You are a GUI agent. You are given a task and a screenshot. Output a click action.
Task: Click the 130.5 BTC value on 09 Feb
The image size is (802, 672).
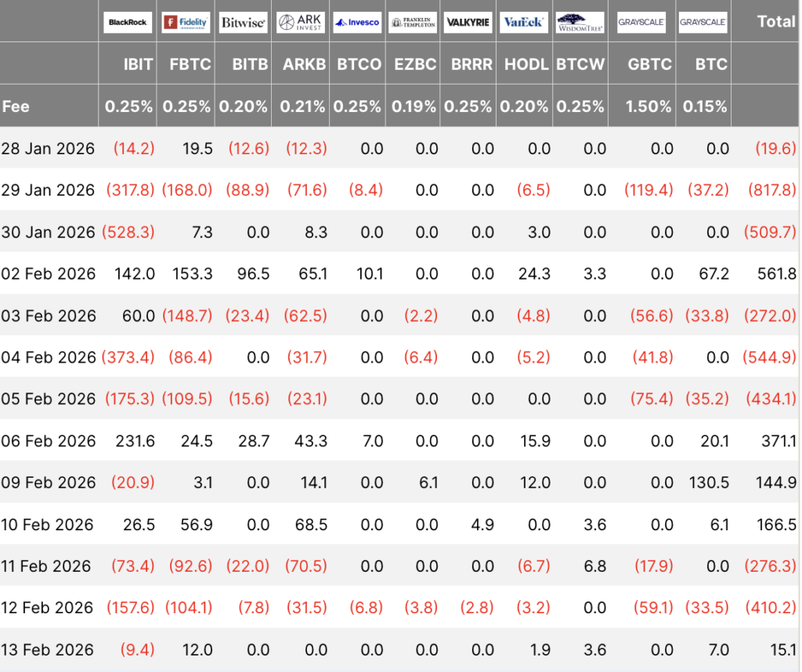pos(707,482)
